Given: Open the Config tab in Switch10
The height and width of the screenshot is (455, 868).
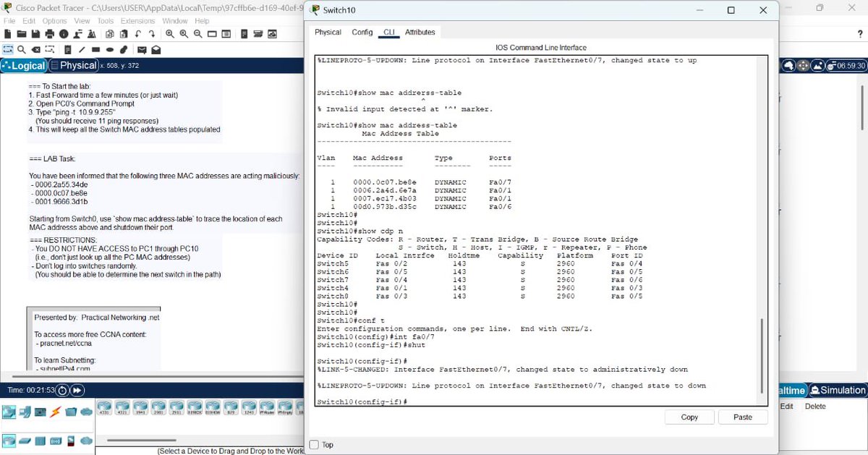Looking at the screenshot, I should [362, 33].
